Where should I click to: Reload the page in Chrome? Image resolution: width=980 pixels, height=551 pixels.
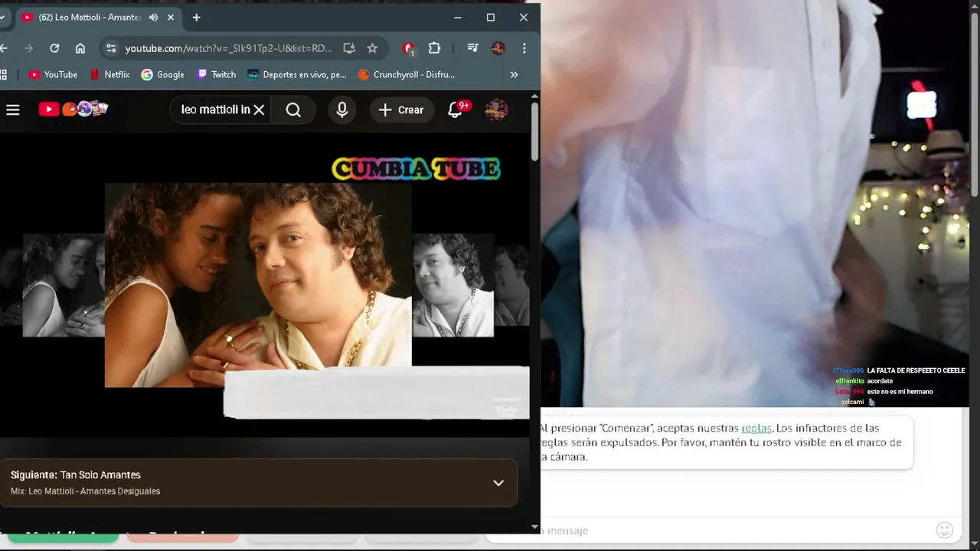(54, 48)
